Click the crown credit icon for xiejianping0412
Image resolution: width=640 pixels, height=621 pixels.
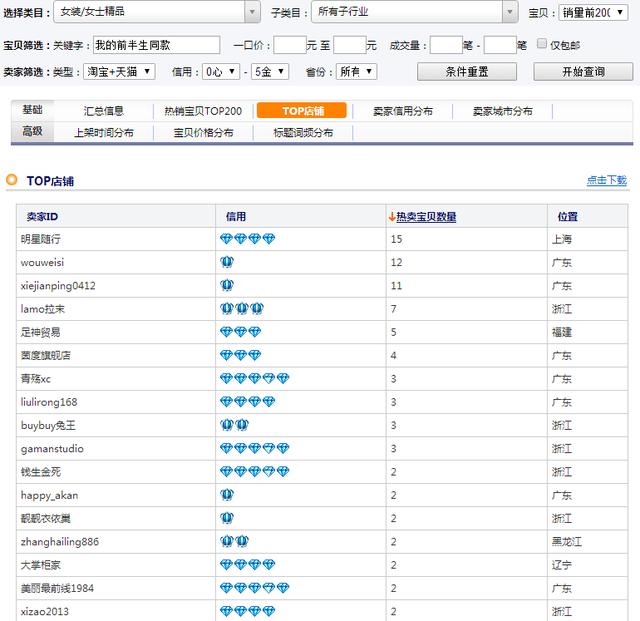pos(227,285)
